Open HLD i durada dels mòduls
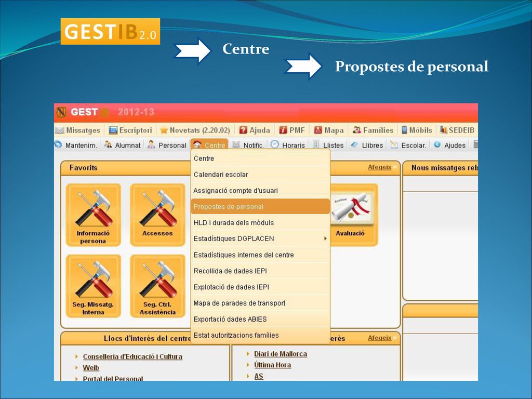This screenshot has height=399, width=532. click(261, 222)
